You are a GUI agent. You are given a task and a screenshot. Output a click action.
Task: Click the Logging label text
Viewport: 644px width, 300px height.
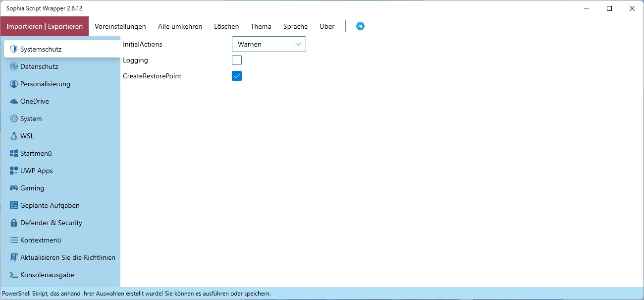pyautogui.click(x=135, y=60)
